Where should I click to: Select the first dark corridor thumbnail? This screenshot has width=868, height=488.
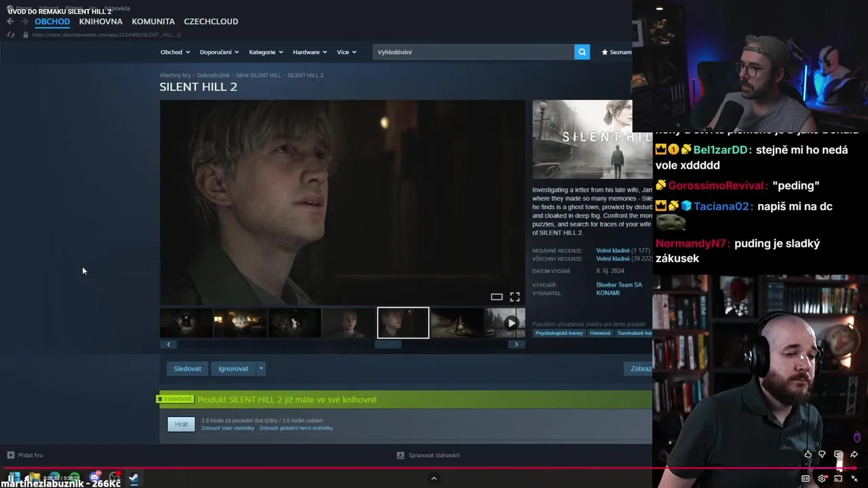point(186,323)
